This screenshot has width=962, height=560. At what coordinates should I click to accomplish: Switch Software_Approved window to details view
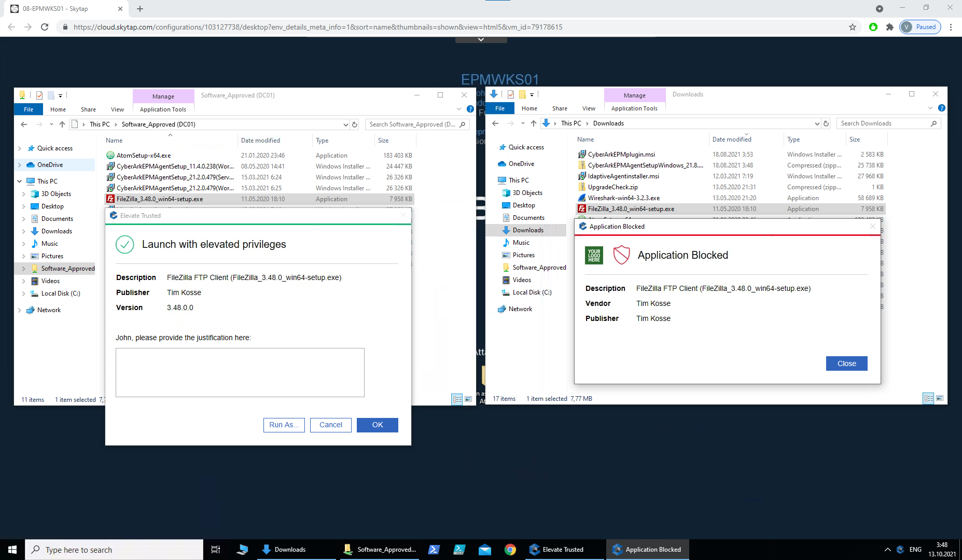[x=457, y=399]
